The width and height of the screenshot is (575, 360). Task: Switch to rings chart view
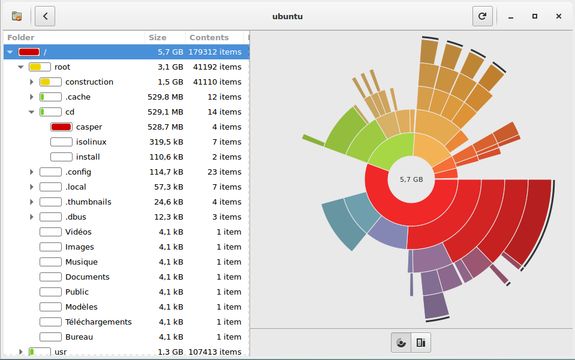click(x=401, y=343)
